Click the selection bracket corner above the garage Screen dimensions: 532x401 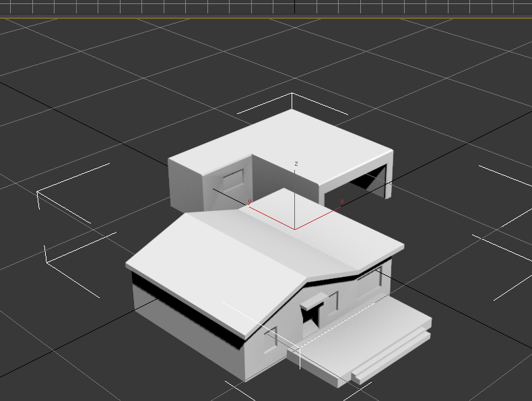292,94
